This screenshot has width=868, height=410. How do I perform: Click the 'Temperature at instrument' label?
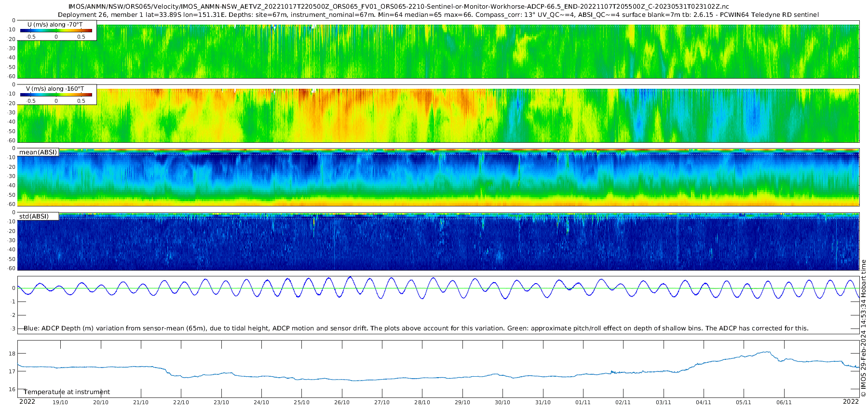click(67, 392)
